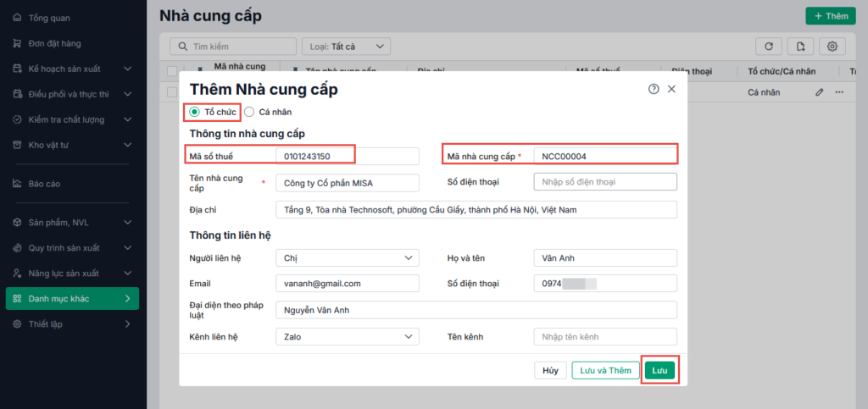Open the Người liên hệ Chị dropdown
The height and width of the screenshot is (409, 868).
coord(347,258)
